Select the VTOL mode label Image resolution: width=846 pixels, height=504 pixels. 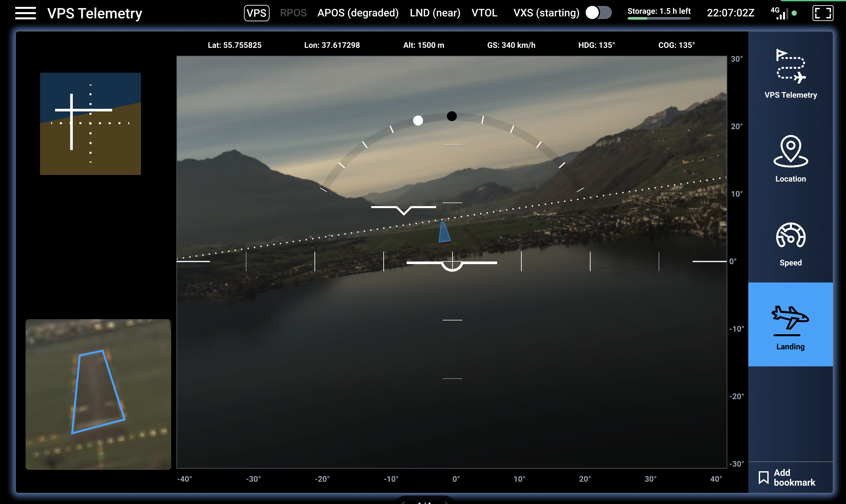[x=484, y=13]
